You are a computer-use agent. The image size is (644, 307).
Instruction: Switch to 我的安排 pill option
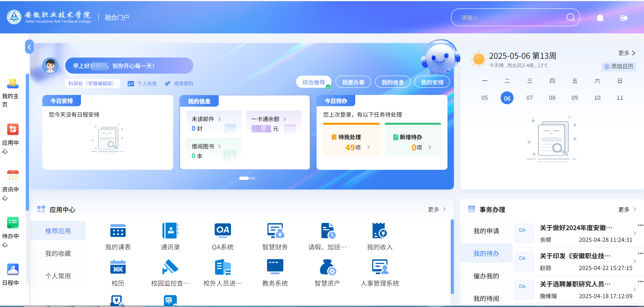point(432,82)
